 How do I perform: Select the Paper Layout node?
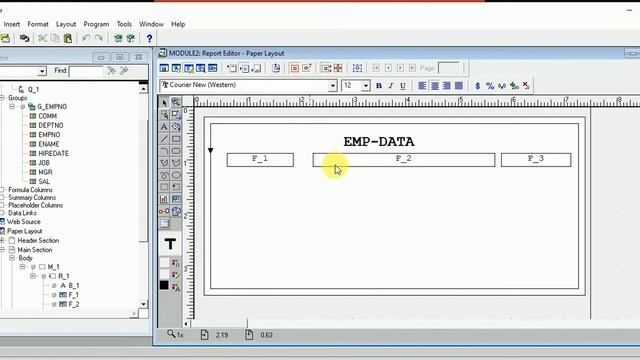point(24,231)
